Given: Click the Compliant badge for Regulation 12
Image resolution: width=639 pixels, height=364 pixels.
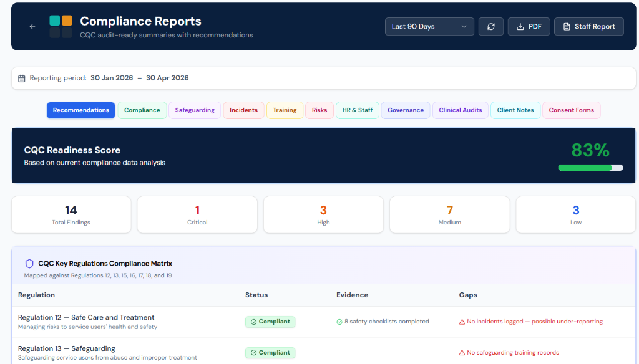Looking at the screenshot, I should click(270, 322).
